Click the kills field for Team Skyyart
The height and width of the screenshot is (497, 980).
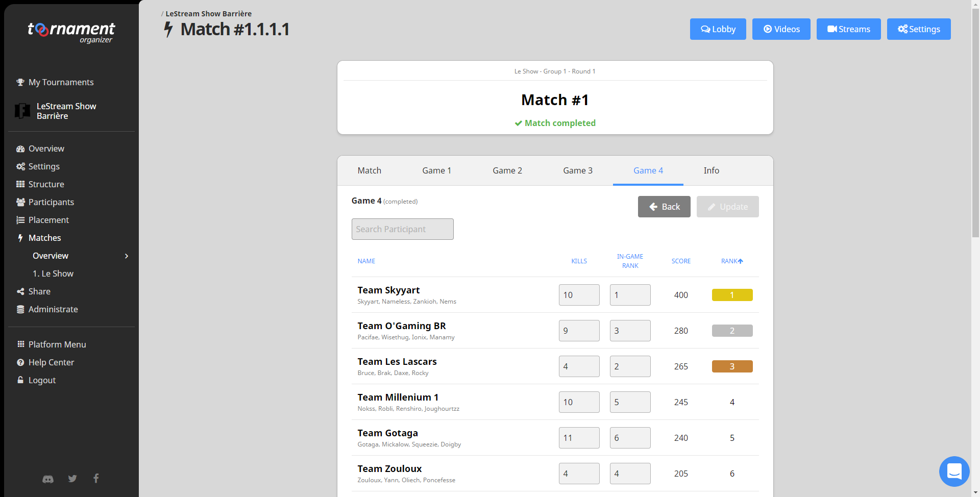click(579, 295)
